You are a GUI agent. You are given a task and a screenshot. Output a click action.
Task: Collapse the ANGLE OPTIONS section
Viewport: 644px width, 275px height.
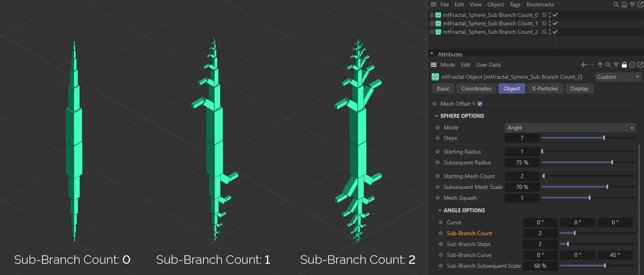click(x=440, y=210)
